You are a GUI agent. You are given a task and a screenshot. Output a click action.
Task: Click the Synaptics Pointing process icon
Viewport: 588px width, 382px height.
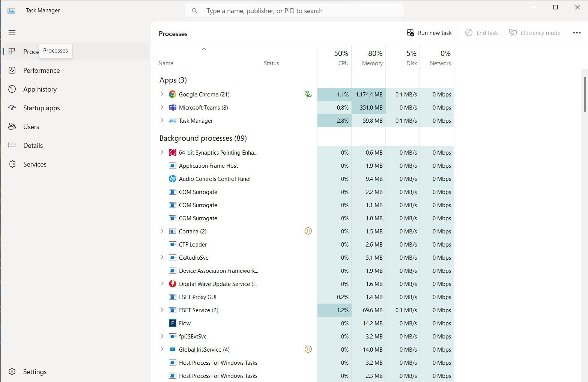tap(173, 152)
